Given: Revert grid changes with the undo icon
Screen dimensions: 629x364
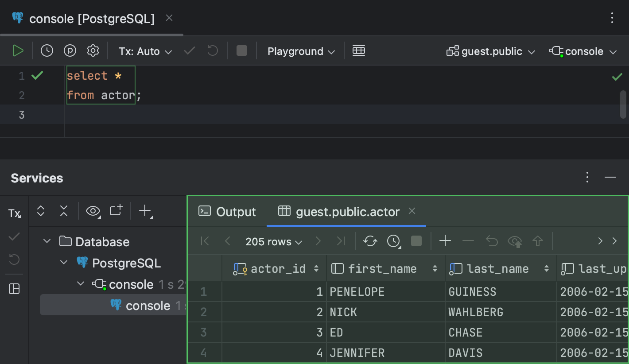Looking at the screenshot, I should [x=491, y=241].
